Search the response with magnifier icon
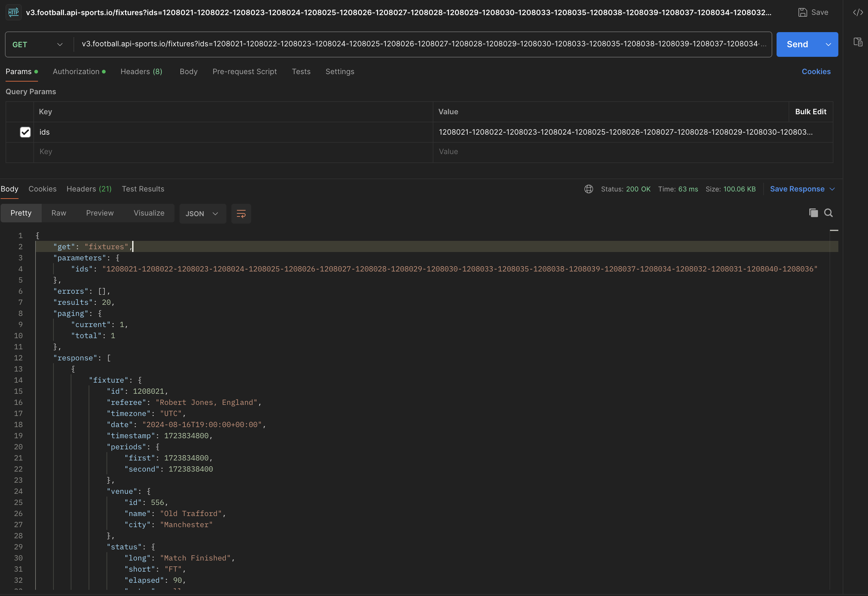The image size is (868, 596). pyautogui.click(x=828, y=213)
